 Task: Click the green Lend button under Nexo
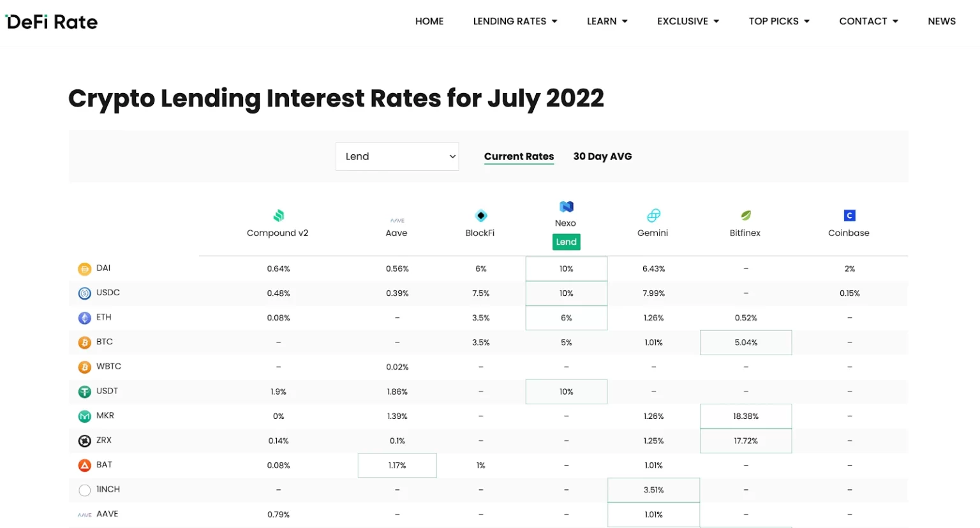tap(566, 242)
